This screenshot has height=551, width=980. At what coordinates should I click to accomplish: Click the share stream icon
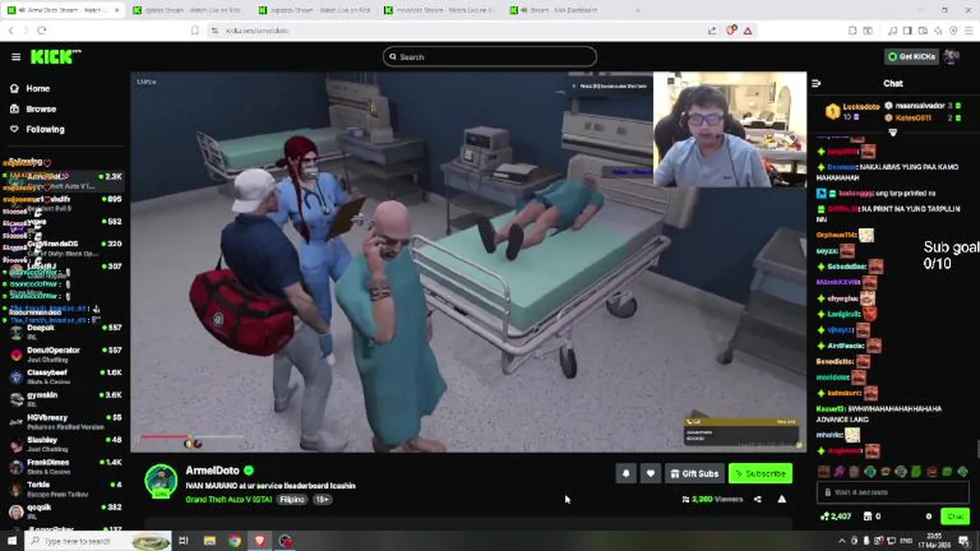[x=757, y=499]
